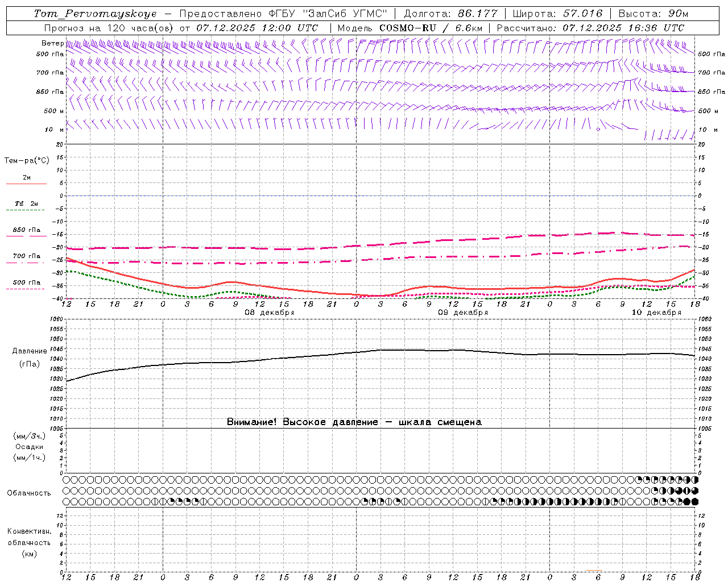The image size is (728, 582).
Task: Click the 10 м wind level label on left
Action: pyautogui.click(x=54, y=130)
